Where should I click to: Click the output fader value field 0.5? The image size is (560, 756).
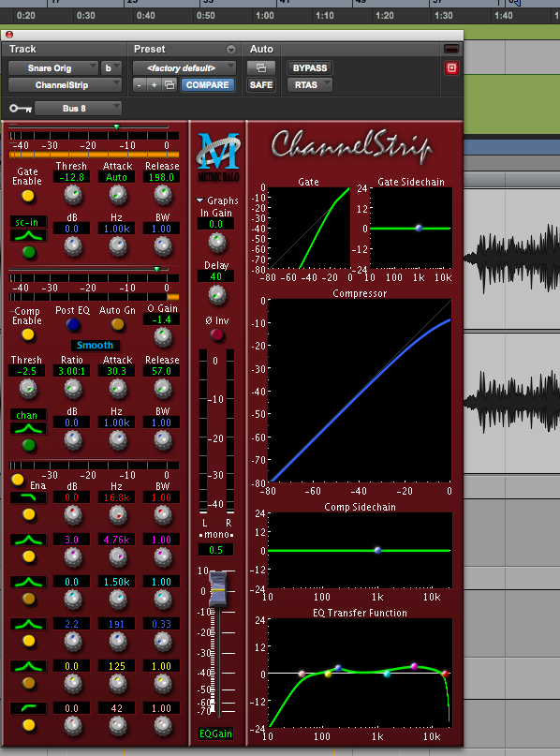coord(216,550)
